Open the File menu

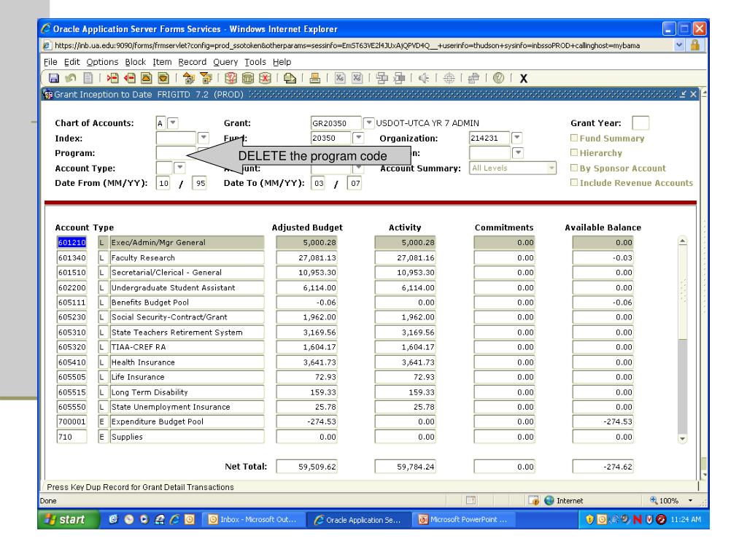(50, 62)
